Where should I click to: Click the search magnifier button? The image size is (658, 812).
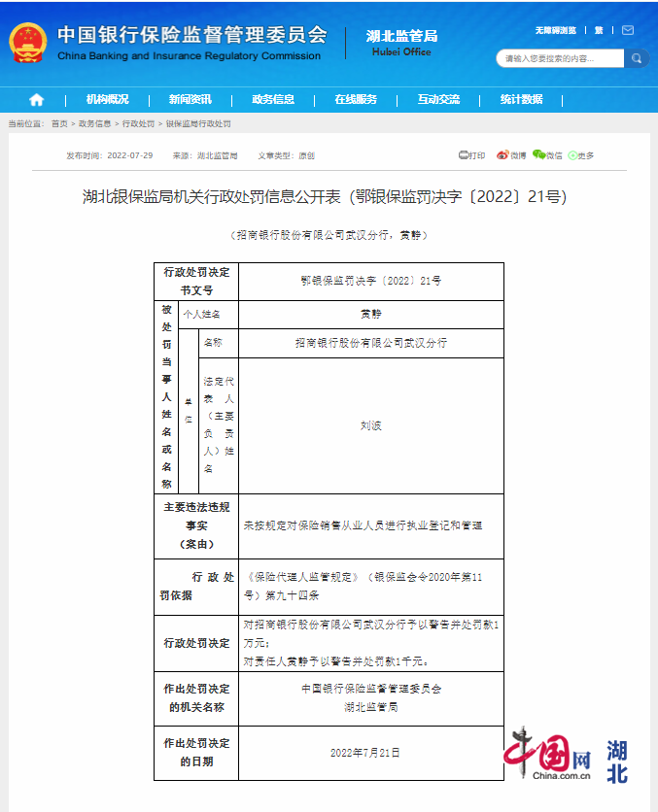[637, 58]
